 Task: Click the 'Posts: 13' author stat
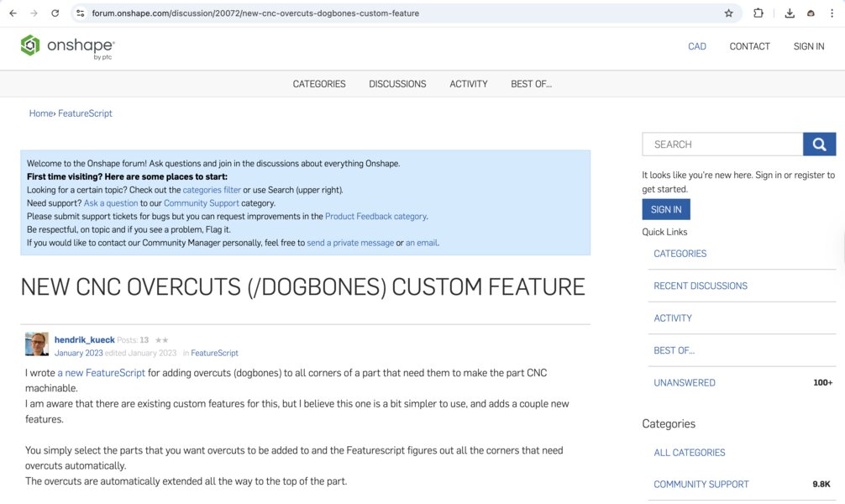[133, 339]
